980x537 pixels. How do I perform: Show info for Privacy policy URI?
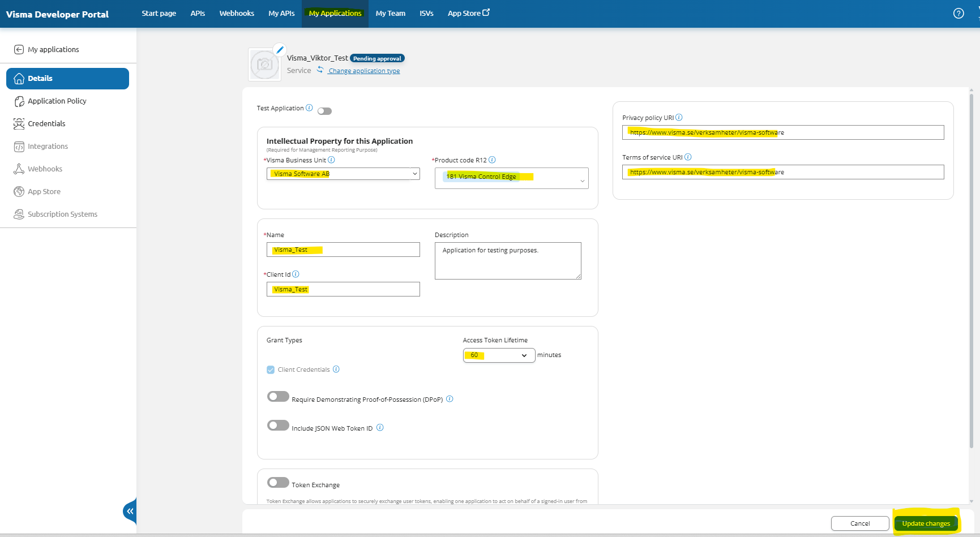[679, 117]
